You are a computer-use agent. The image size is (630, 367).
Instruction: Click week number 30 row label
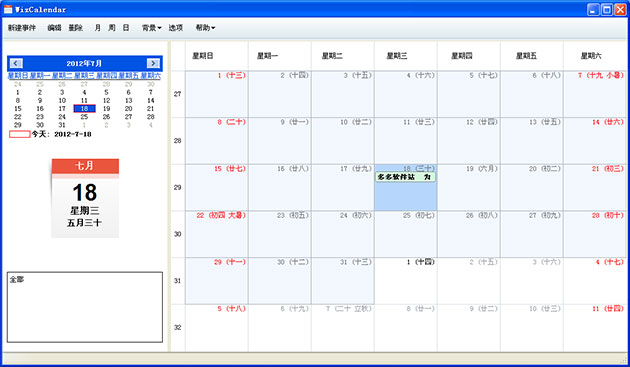(177, 234)
